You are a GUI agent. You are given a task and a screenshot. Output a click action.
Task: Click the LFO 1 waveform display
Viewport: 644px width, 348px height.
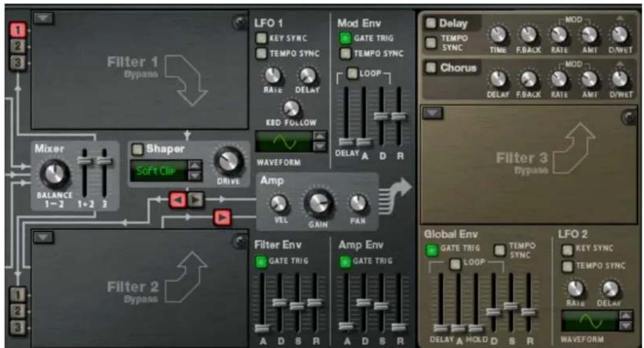click(284, 142)
